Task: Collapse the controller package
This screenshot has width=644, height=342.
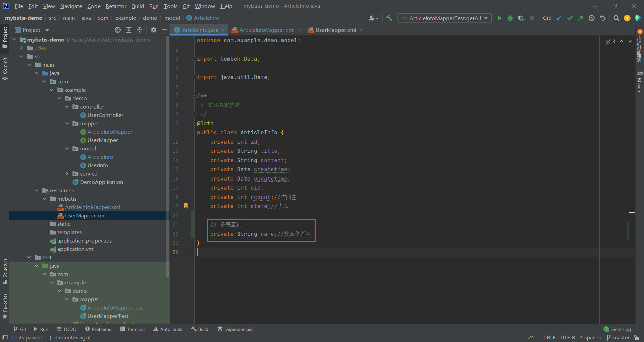Action: (67, 107)
